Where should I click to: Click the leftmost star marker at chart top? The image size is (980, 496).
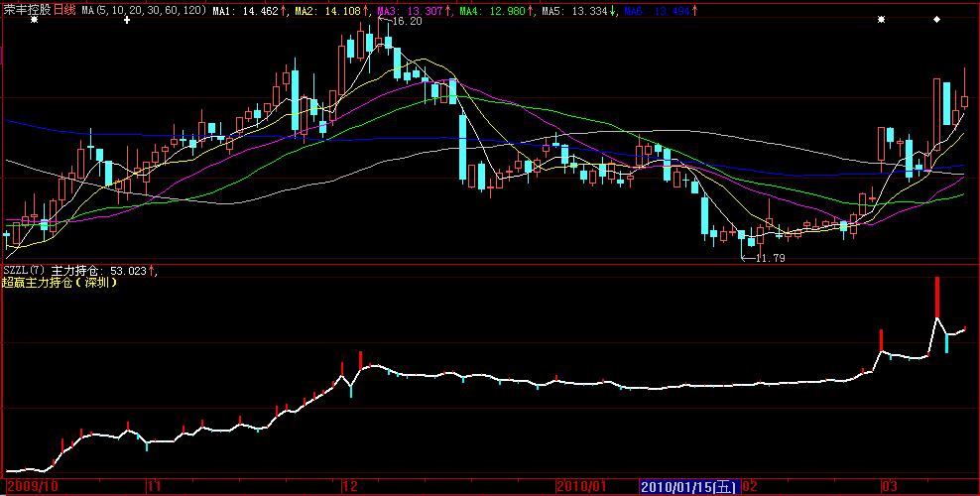(x=37, y=21)
